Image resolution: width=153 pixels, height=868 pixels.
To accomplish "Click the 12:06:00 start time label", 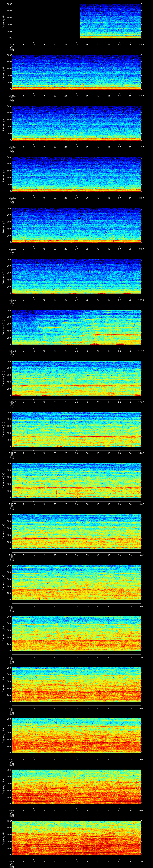I will click(12, 147).
